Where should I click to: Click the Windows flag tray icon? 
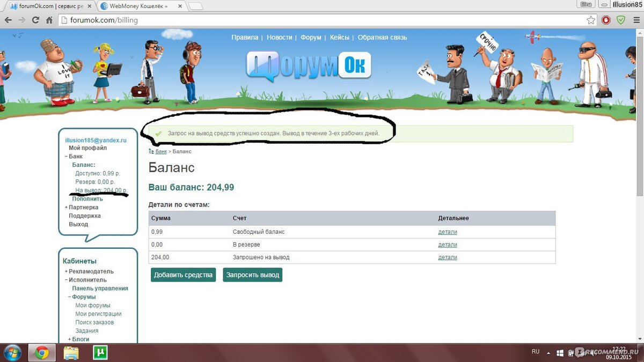(x=561, y=352)
